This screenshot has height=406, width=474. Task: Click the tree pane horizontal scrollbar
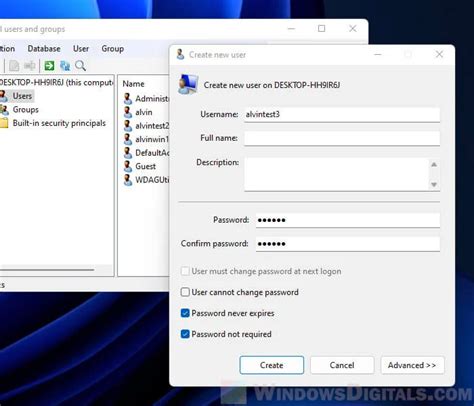pyautogui.click(x=47, y=270)
